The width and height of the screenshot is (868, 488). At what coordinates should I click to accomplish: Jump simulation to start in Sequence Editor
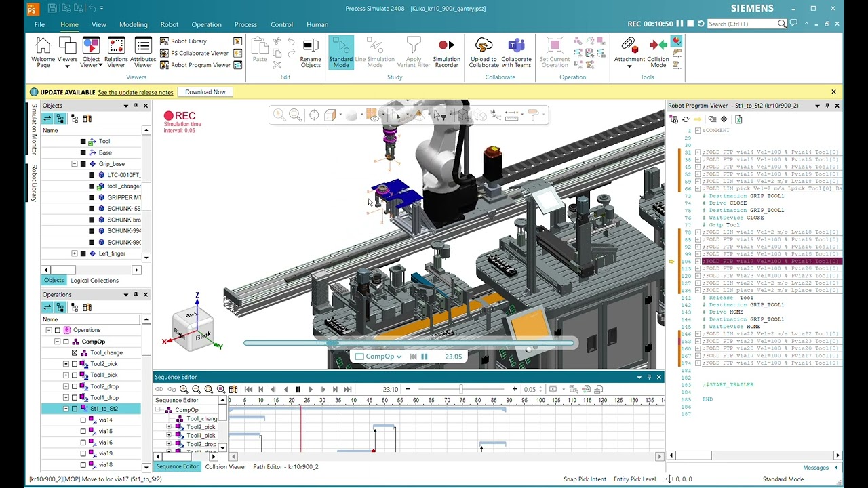[249, 390]
